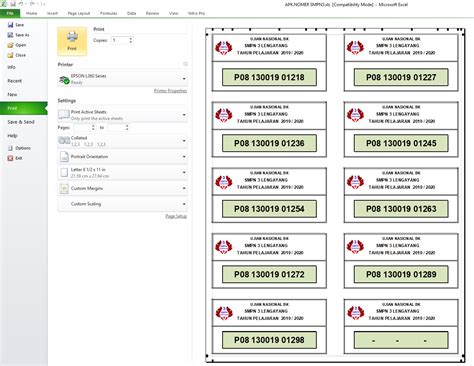Switch to the Data tab

point(132,13)
